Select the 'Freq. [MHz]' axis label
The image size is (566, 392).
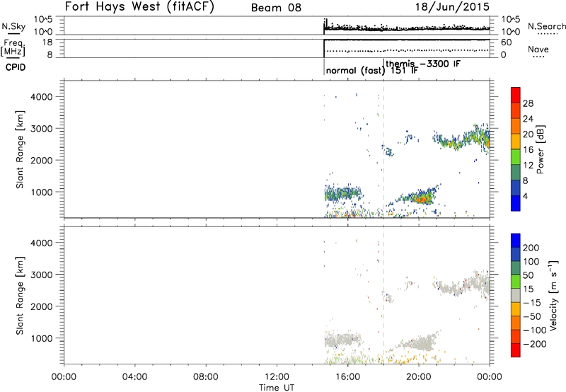pos(13,48)
